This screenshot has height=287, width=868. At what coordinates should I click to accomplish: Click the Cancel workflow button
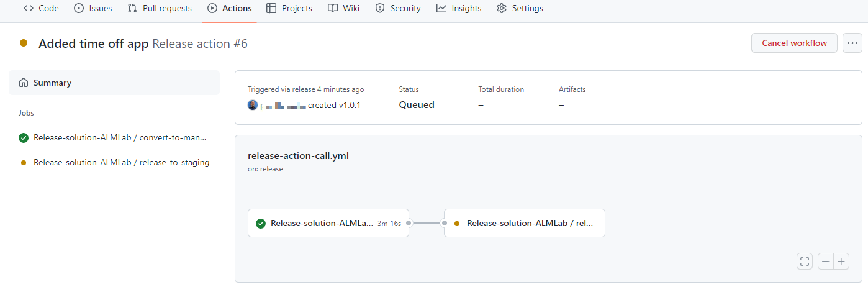(794, 43)
